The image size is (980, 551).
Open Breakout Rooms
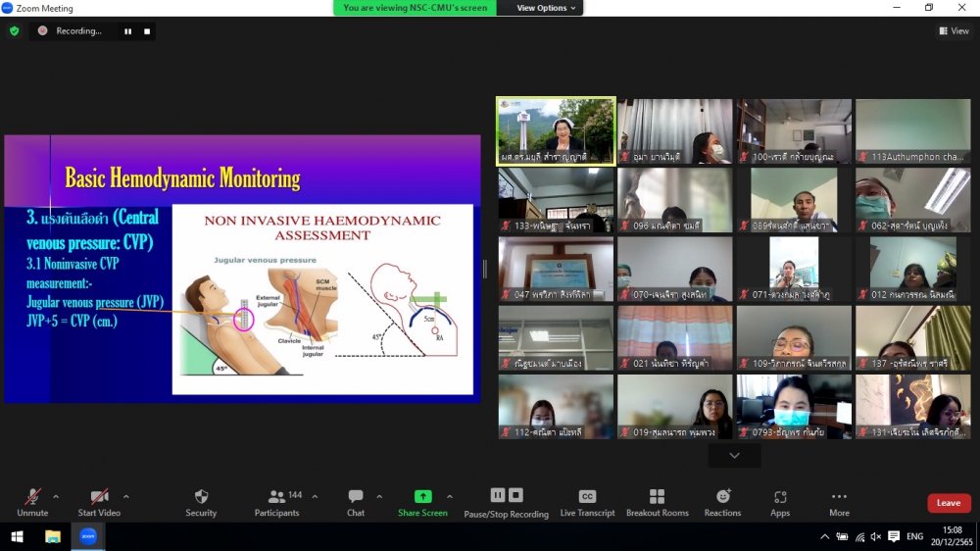point(658,501)
